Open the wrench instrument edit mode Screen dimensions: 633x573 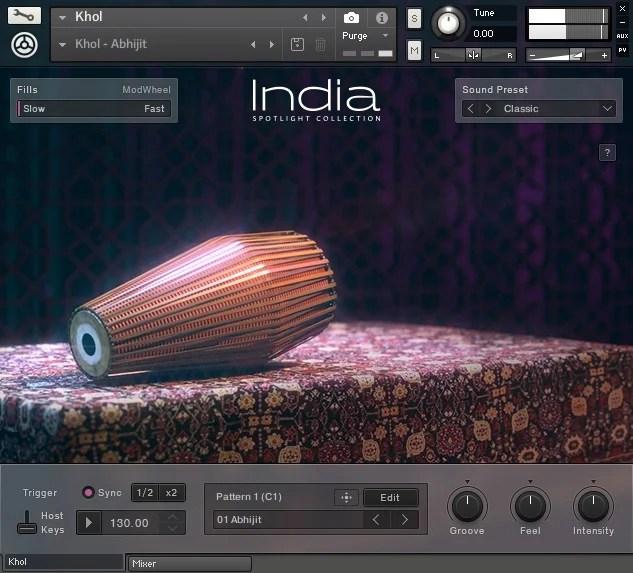point(24,16)
